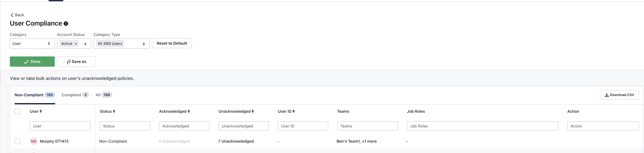Sort by Acknowledged column arrows
This screenshot has width=644, height=153.
189,111
